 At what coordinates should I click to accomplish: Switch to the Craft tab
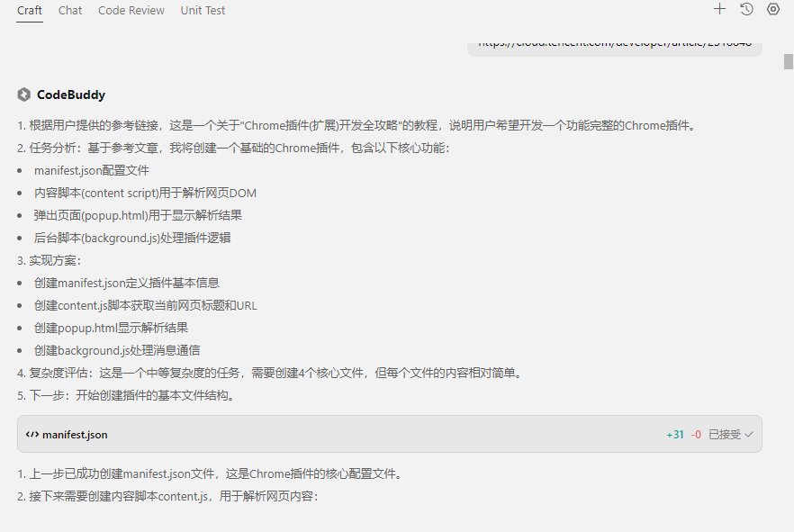(30, 11)
